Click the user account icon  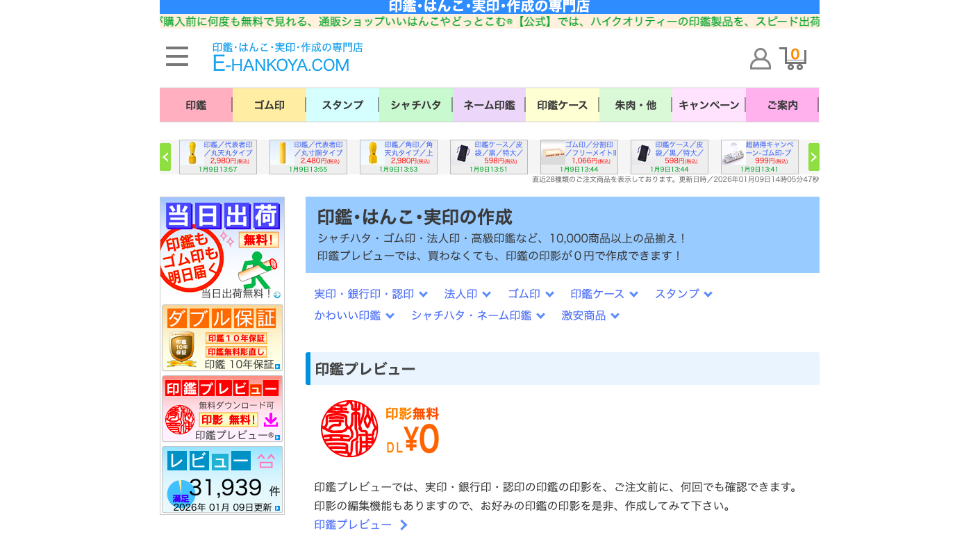pos(761,58)
